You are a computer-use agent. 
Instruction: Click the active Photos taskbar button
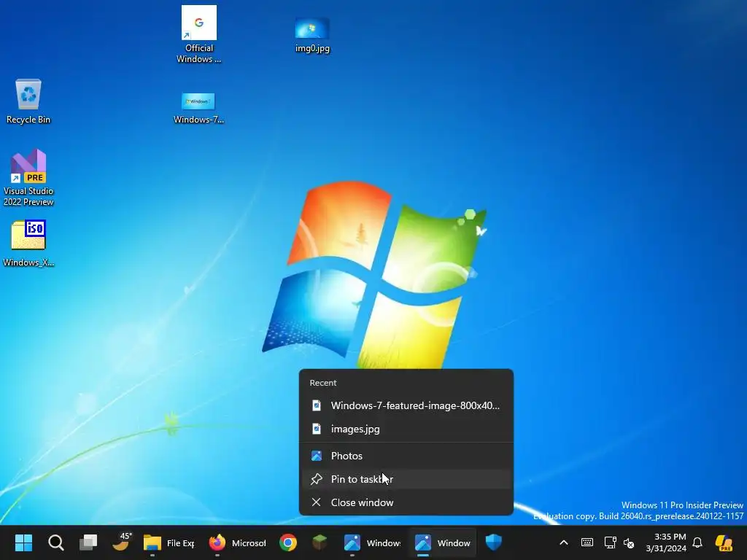click(443, 542)
